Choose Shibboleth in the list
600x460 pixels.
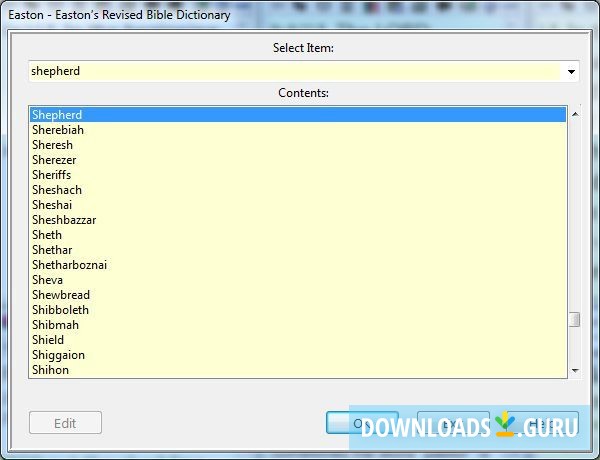(x=298, y=310)
